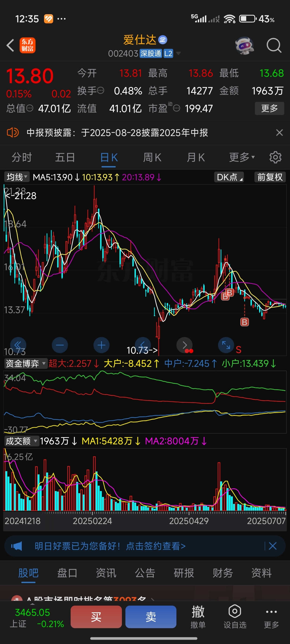Screen dimensions: 290x644
Task: Tap info icon beside 总值
Action: (x=30, y=108)
